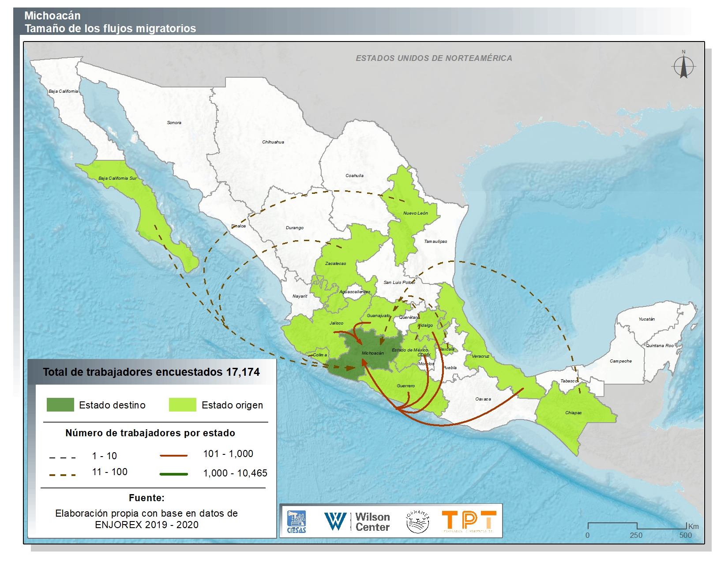The width and height of the screenshot is (728, 563).
Task: Click the Nuevo León state label
Action: coord(415,213)
